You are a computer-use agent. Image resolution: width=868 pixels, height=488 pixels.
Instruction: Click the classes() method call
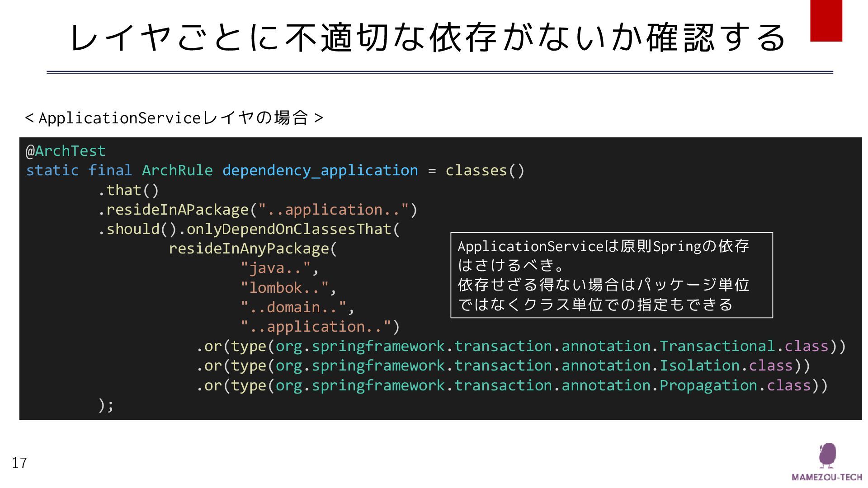[485, 170]
